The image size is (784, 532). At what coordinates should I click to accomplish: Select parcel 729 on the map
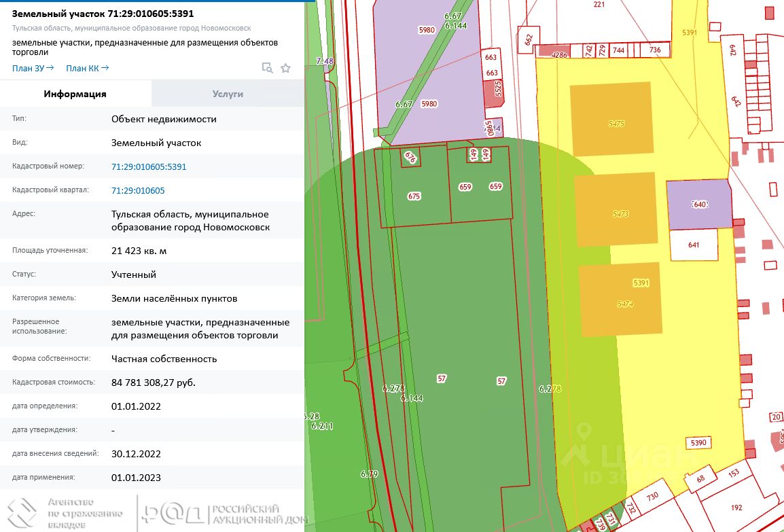(x=602, y=50)
